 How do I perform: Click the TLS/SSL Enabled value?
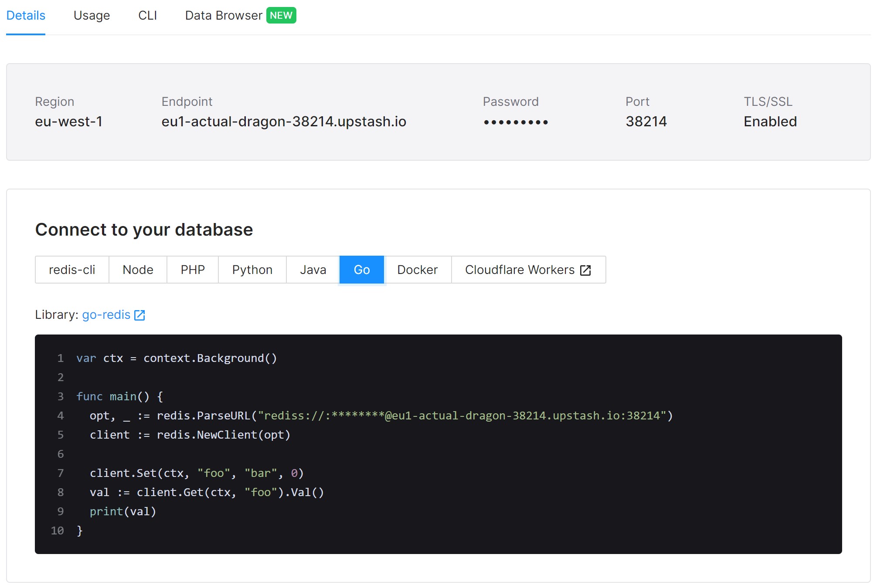click(770, 122)
